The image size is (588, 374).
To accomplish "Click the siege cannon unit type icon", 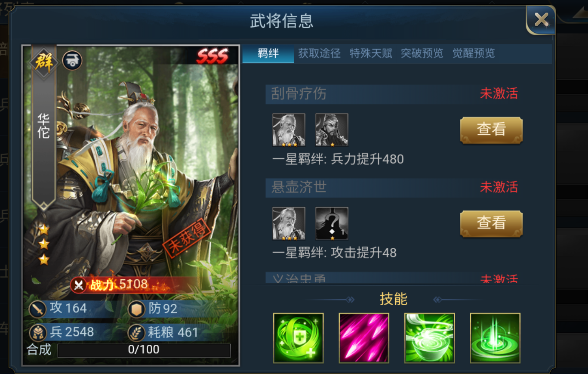I will pyautogui.click(x=72, y=61).
